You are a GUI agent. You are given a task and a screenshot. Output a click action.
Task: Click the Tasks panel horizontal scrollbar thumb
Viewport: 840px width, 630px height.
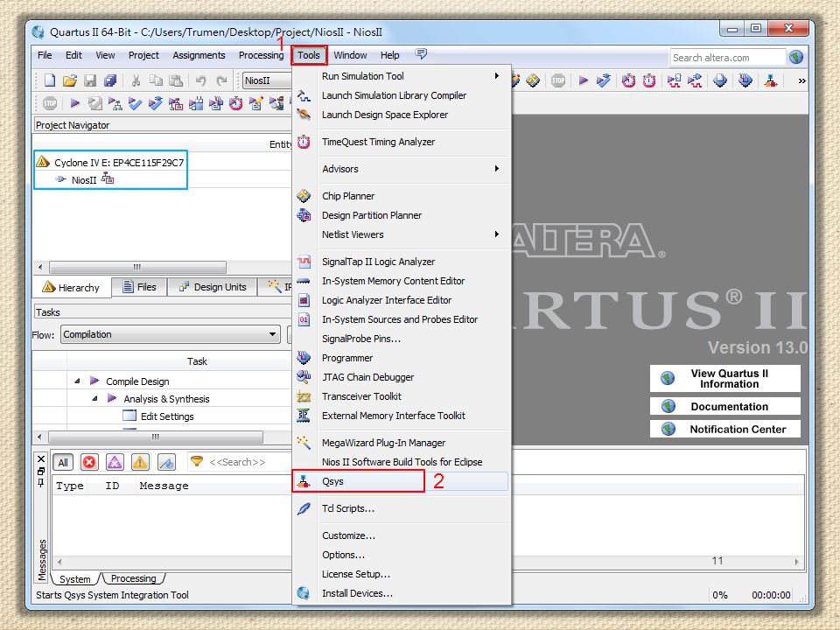pyautogui.click(x=156, y=437)
